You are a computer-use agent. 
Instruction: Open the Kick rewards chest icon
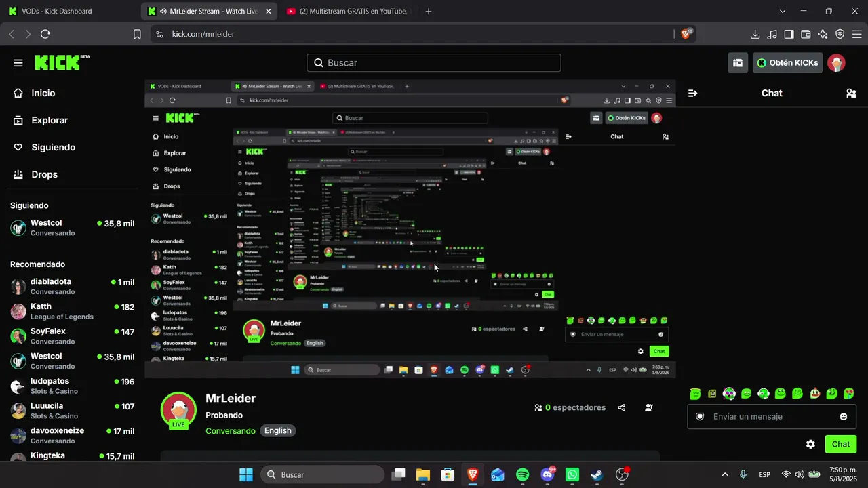click(738, 63)
